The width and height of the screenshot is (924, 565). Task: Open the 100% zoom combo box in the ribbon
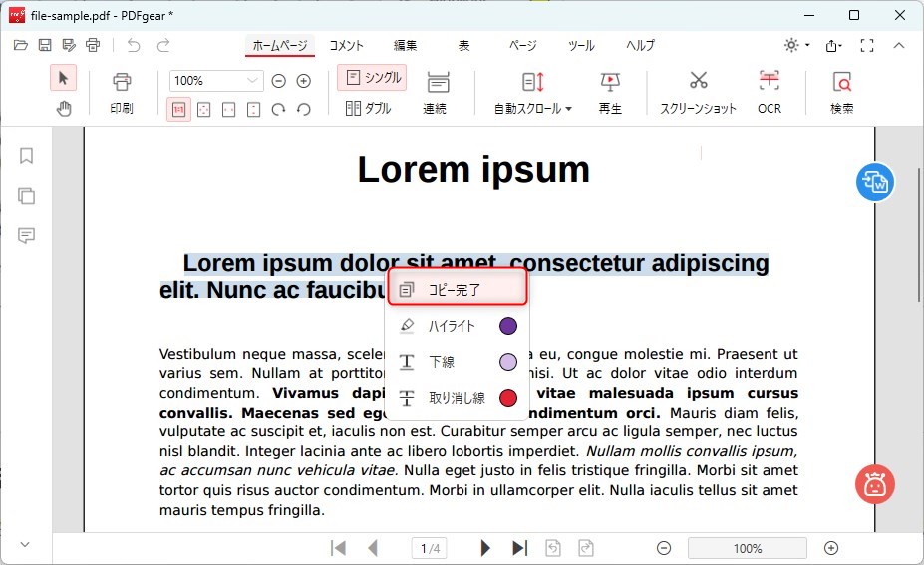point(216,80)
